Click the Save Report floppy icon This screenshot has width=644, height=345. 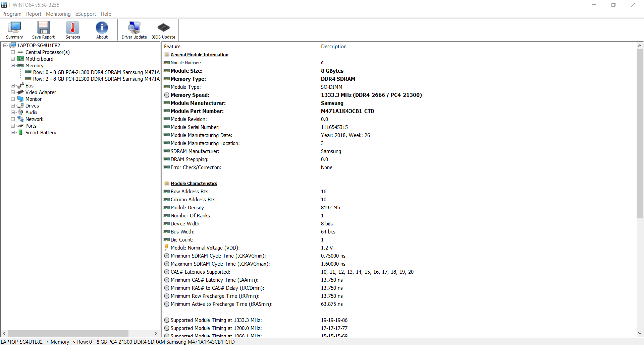coord(43,27)
